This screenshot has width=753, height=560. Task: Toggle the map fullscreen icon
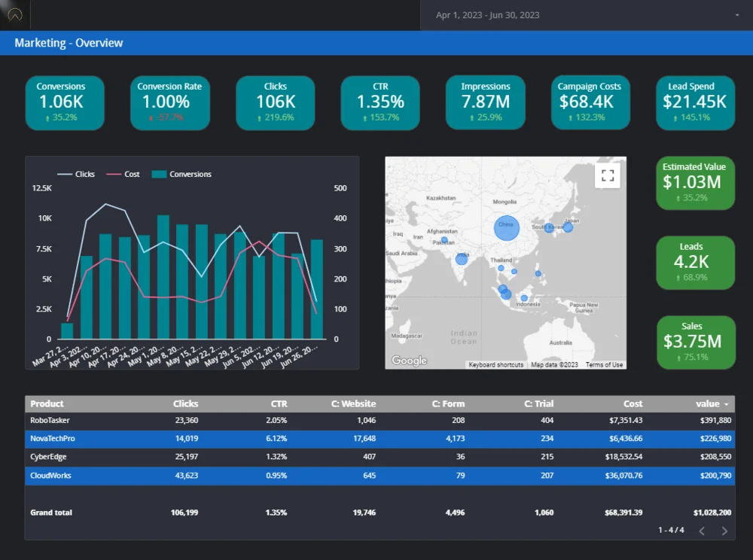pos(608,175)
